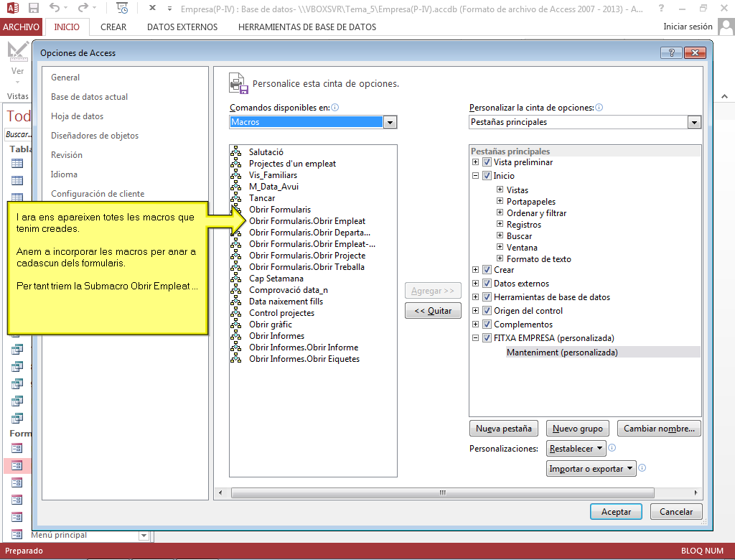Viewport: 735px width, 560px height.
Task: Click Iniciar sesión link
Action: tap(688, 27)
